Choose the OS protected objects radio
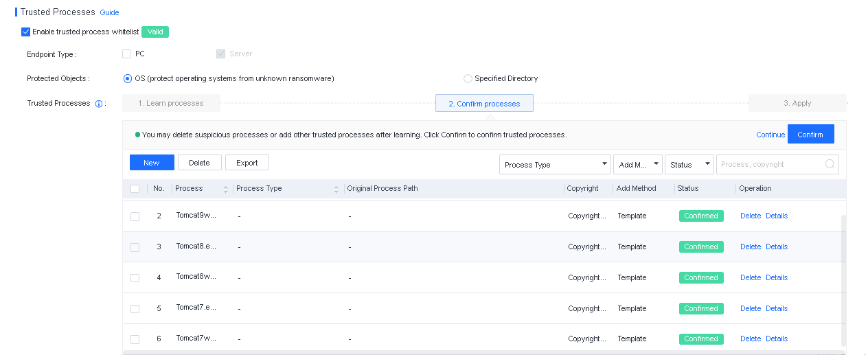The height and width of the screenshot is (355, 868). (x=128, y=79)
